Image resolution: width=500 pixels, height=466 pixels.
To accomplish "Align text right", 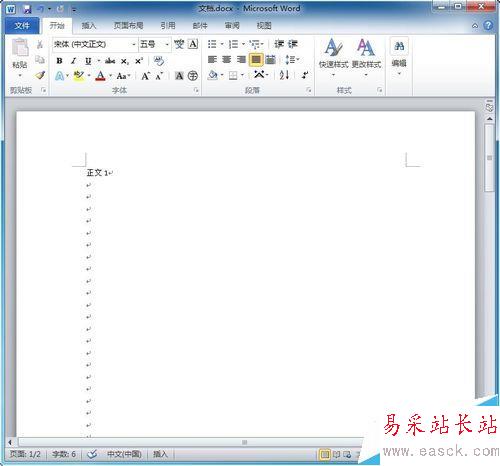I will click(x=241, y=60).
